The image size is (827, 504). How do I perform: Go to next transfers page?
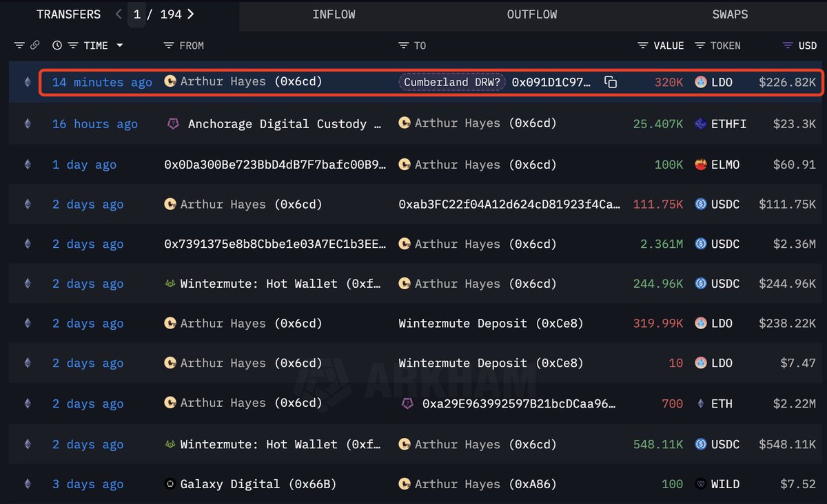click(x=191, y=14)
